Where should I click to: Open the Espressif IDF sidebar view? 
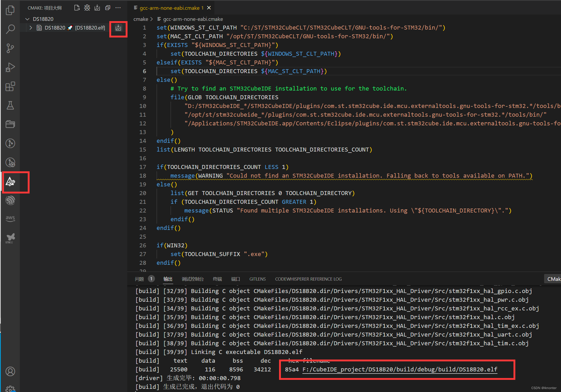pyautogui.click(x=10, y=200)
